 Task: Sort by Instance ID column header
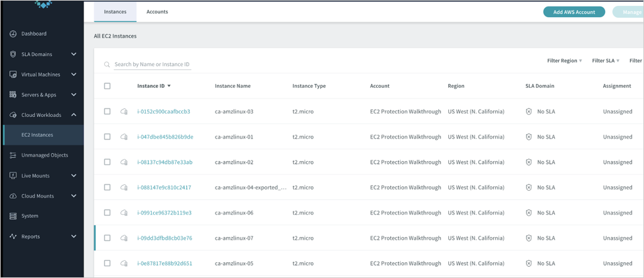[x=154, y=86]
